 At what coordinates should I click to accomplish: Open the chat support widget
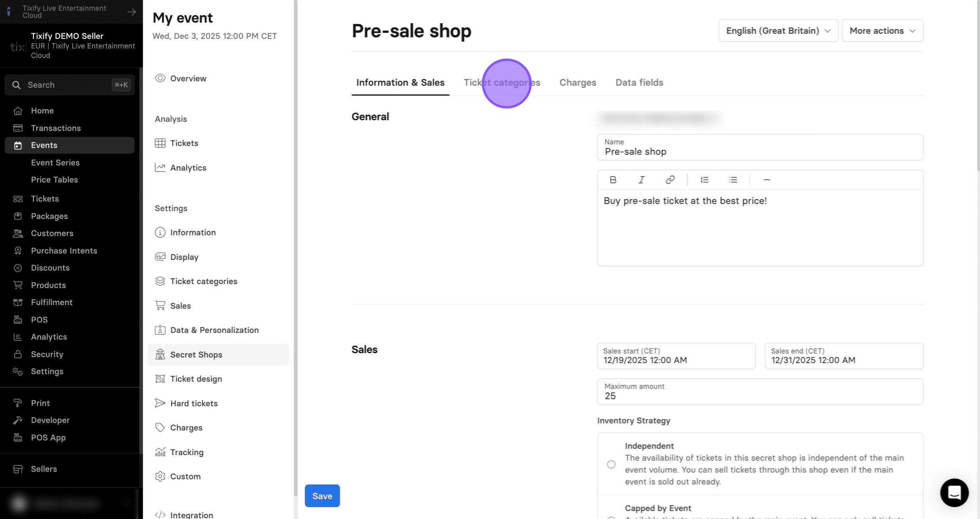[x=954, y=492]
